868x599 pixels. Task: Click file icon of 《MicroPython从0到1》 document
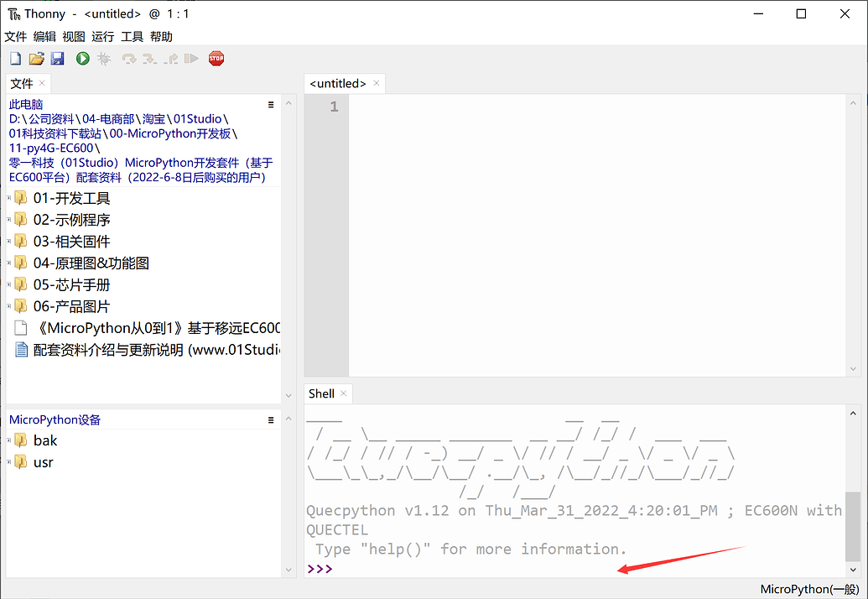coord(20,328)
